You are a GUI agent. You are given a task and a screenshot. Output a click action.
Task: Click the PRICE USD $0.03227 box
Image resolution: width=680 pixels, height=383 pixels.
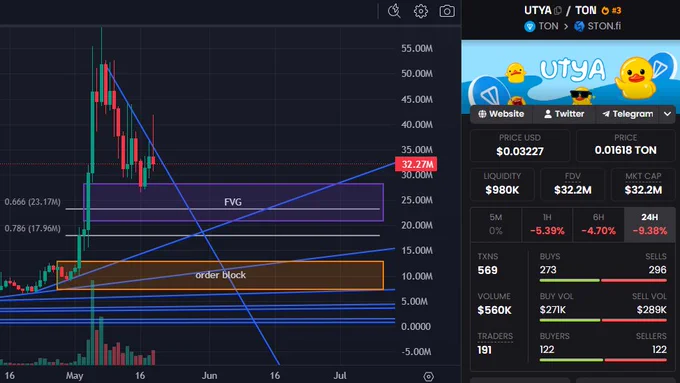520,145
